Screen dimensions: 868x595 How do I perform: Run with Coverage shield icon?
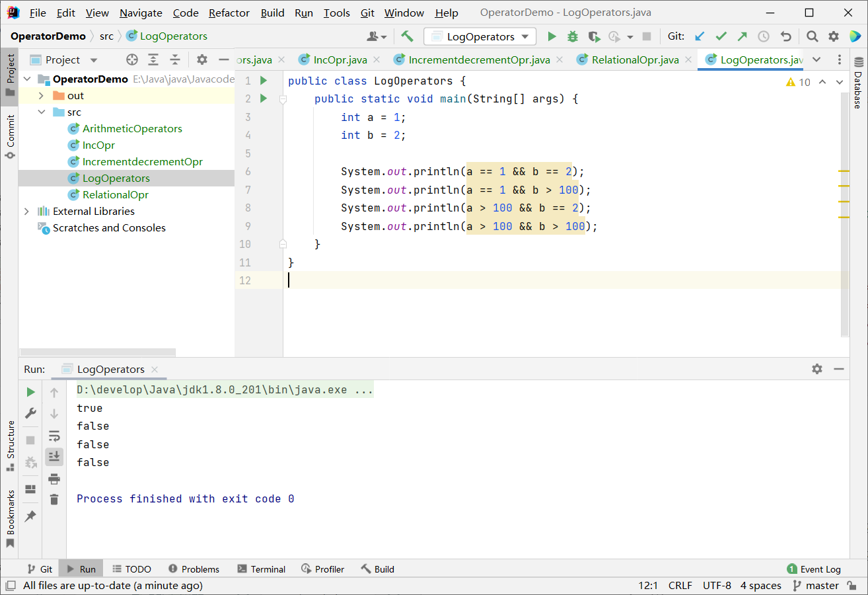(594, 36)
